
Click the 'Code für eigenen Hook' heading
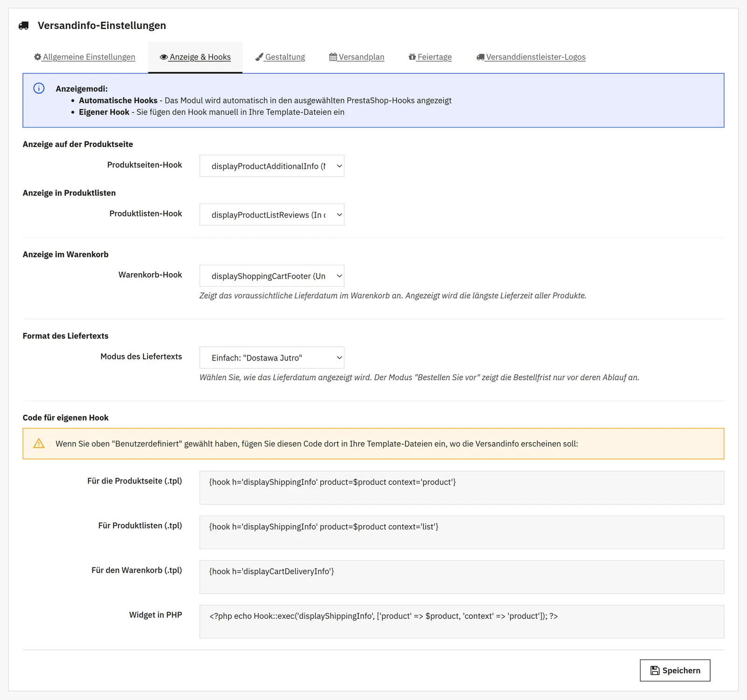tap(65, 417)
